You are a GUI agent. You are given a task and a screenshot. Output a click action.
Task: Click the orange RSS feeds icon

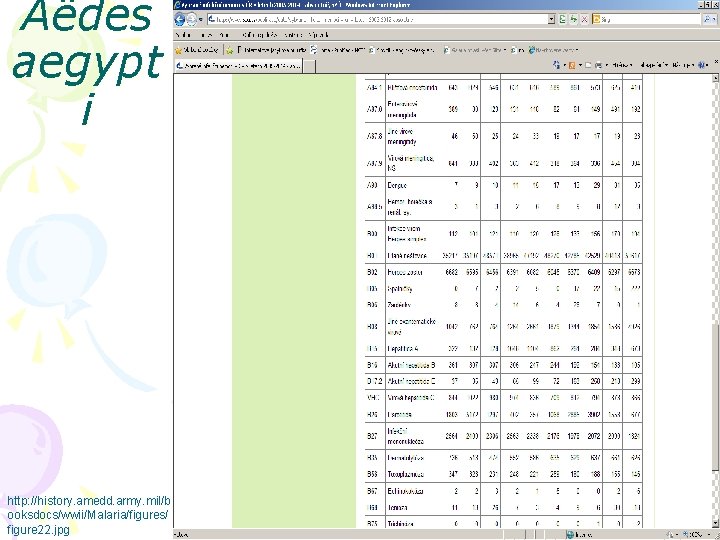[x=572, y=65]
